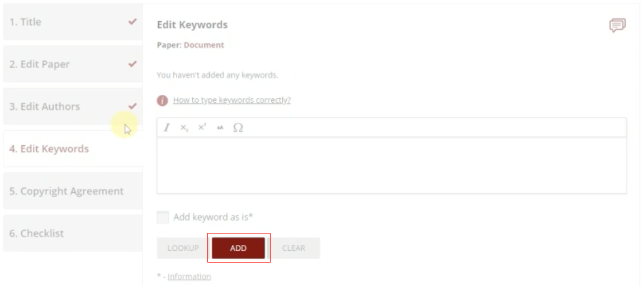Switch to Edit Authors step
Image resolution: width=644 pixels, height=286 pixels.
(x=73, y=107)
